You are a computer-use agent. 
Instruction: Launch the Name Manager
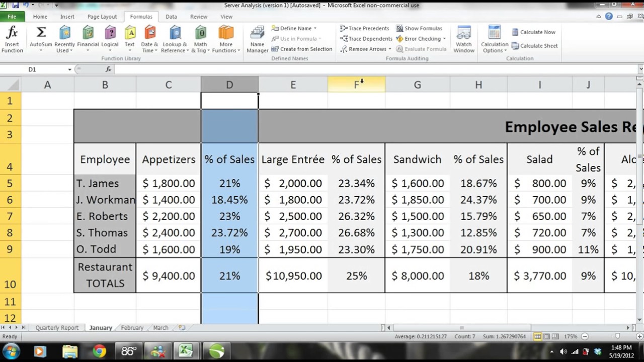257,40
